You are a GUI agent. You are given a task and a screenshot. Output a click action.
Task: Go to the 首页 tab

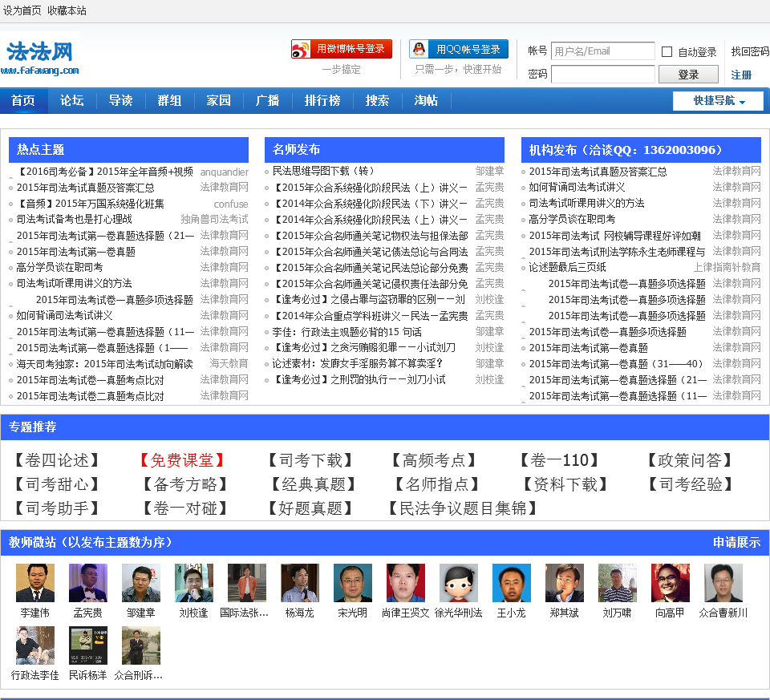pyautogui.click(x=23, y=101)
